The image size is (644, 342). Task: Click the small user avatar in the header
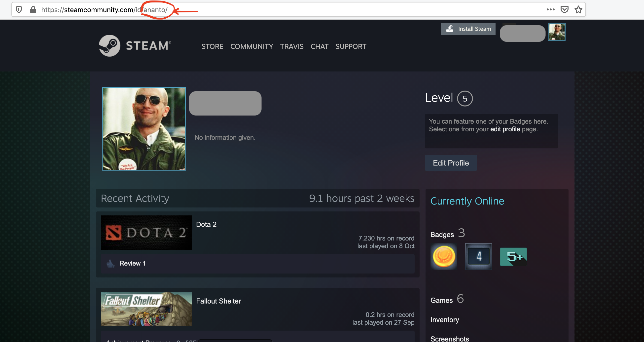click(556, 32)
